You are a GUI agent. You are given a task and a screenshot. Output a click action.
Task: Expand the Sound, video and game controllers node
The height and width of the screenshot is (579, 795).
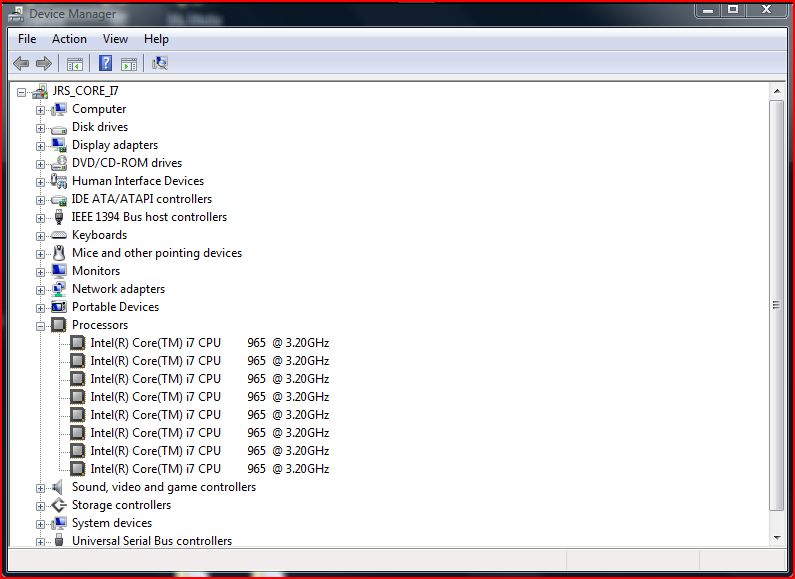pyautogui.click(x=40, y=488)
